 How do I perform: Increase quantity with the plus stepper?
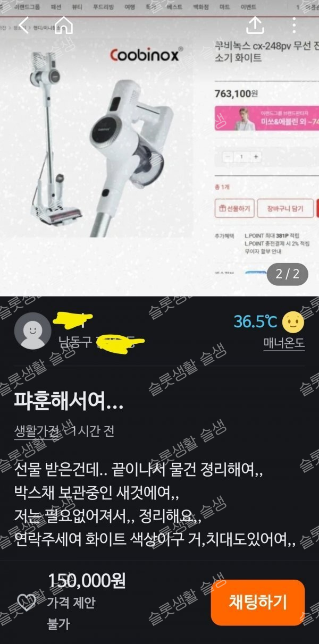coord(256,157)
